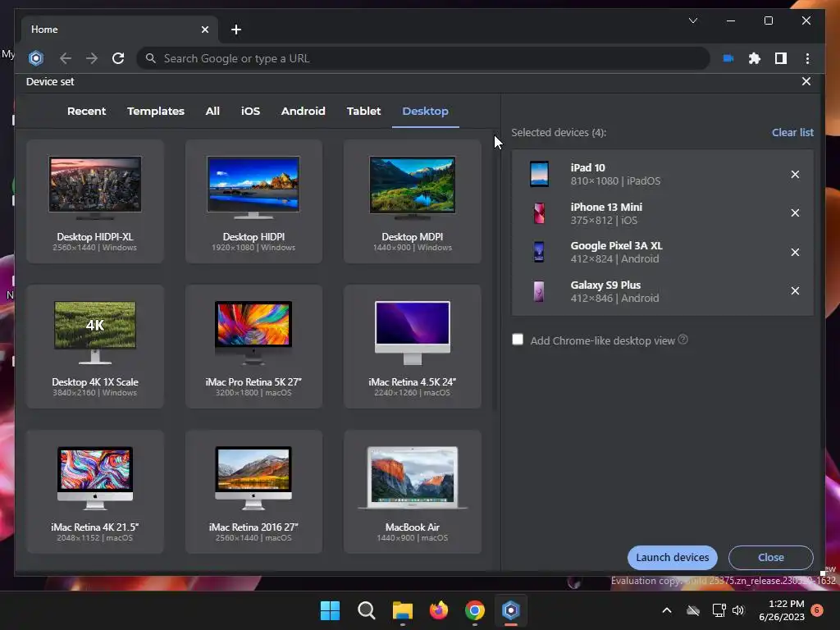Click the device list vertical scrollbar
The width and height of the screenshot is (840, 630).
tap(495, 271)
